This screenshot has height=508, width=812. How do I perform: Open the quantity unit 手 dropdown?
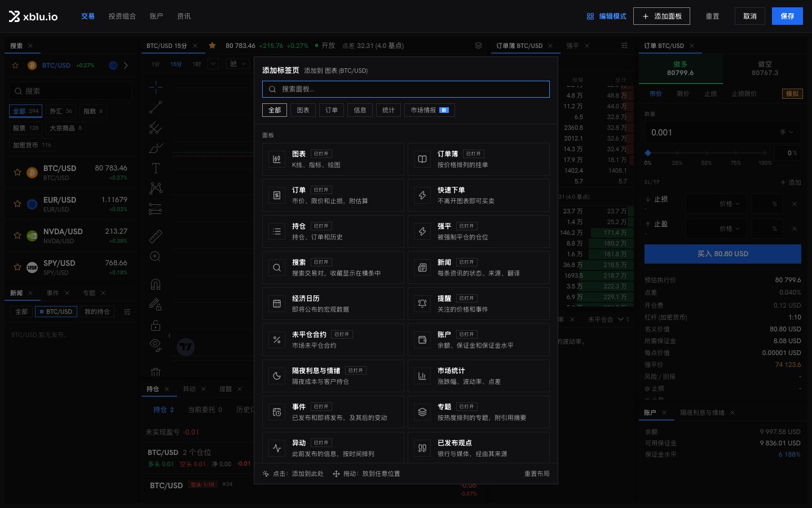pos(787,132)
